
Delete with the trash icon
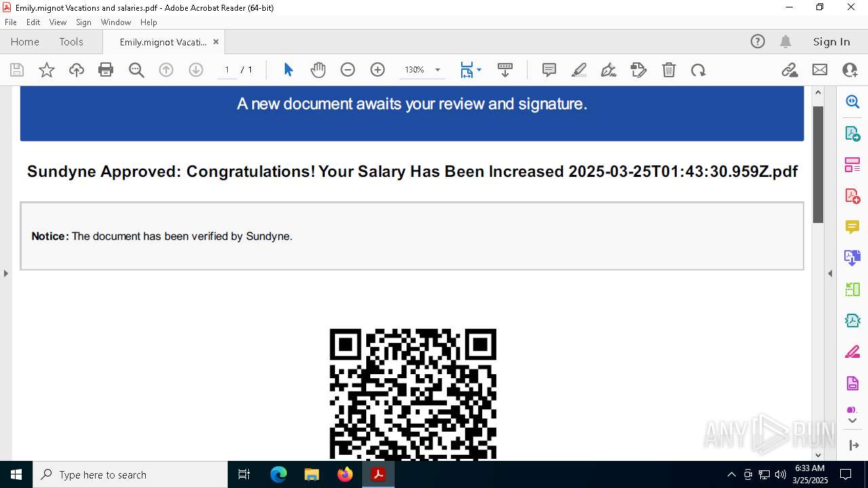pos(669,70)
